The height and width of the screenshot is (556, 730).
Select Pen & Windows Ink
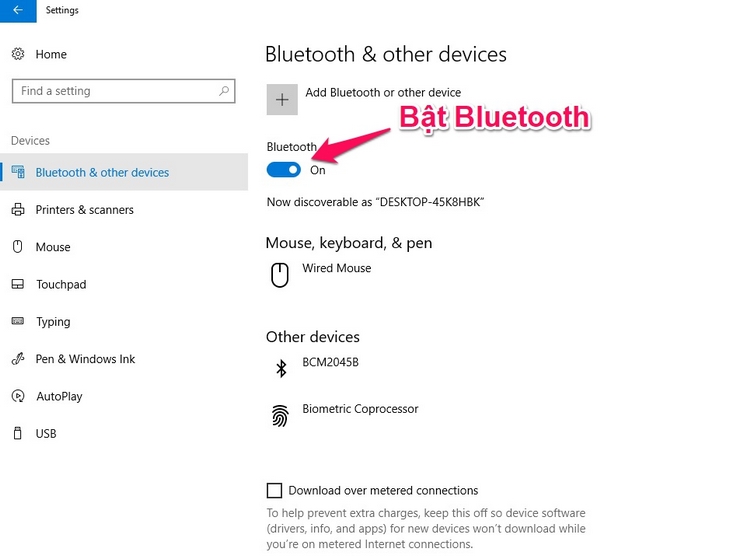point(85,359)
